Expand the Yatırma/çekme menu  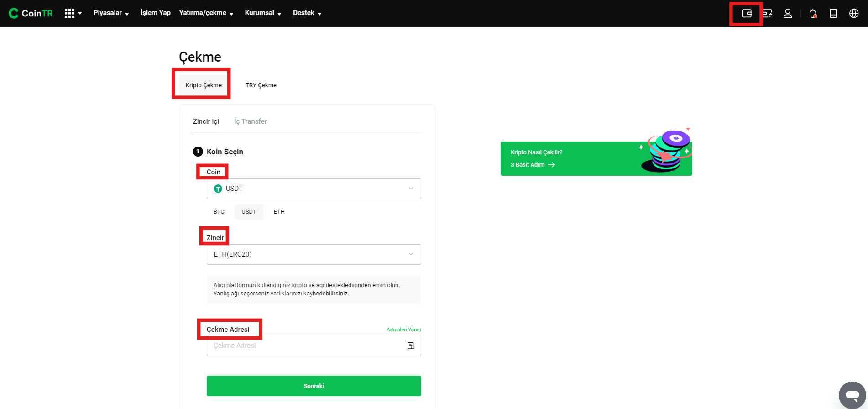click(206, 13)
